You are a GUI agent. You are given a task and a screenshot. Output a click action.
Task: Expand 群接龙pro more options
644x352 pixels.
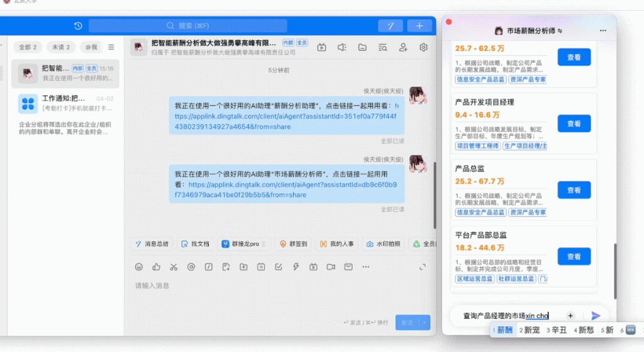coord(264,244)
